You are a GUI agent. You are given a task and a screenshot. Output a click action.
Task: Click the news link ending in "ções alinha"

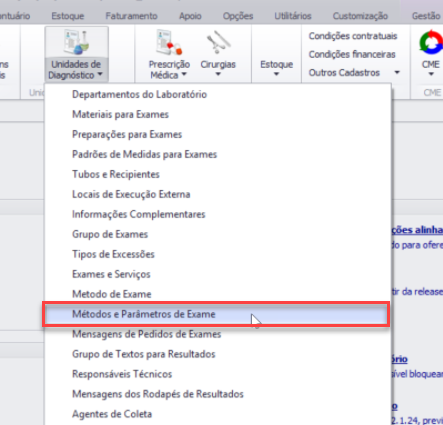[x=417, y=230]
